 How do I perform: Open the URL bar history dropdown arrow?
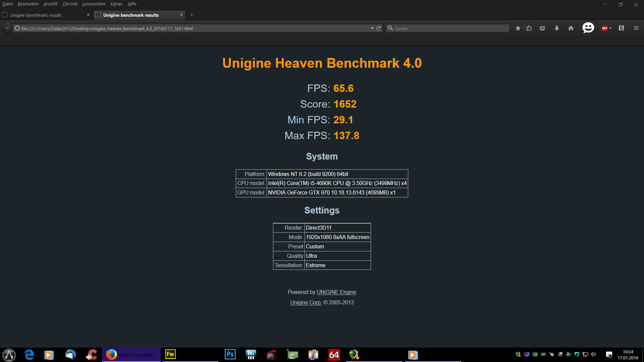pyautogui.click(x=372, y=28)
